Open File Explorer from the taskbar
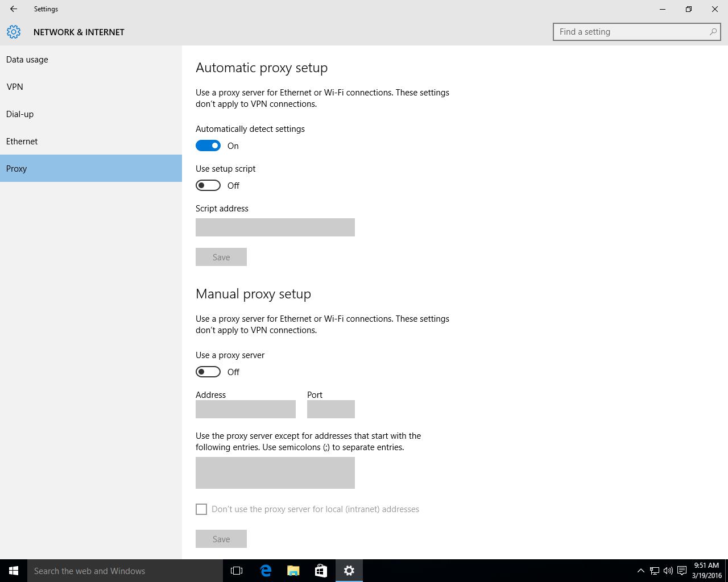This screenshot has height=582, width=728. tap(293, 571)
